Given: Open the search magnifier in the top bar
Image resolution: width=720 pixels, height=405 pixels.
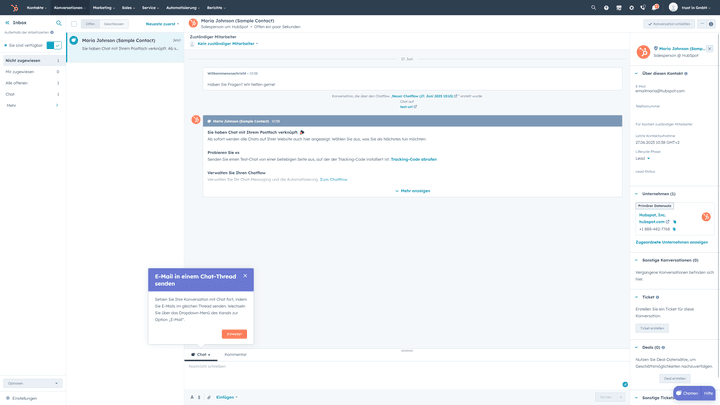Looking at the screenshot, I should pos(593,8).
